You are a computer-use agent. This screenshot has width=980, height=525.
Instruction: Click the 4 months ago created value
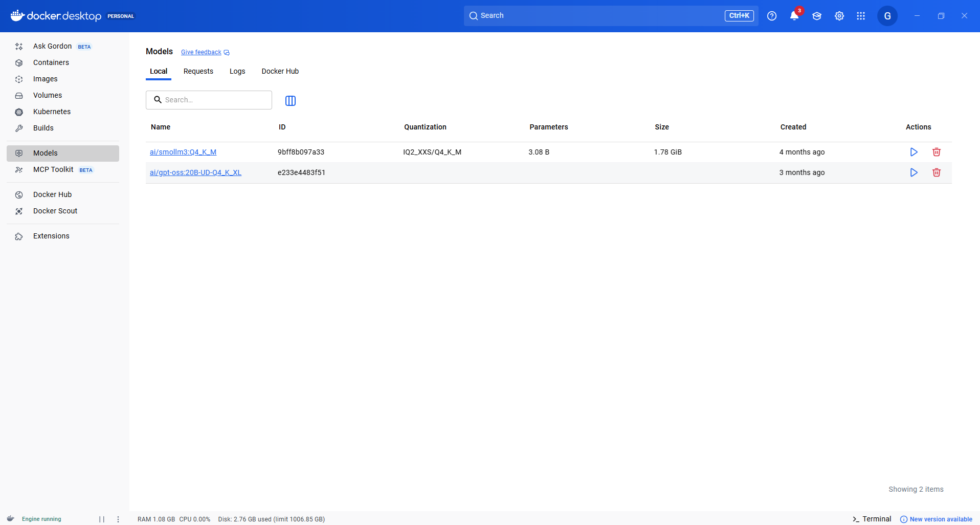[x=802, y=152]
